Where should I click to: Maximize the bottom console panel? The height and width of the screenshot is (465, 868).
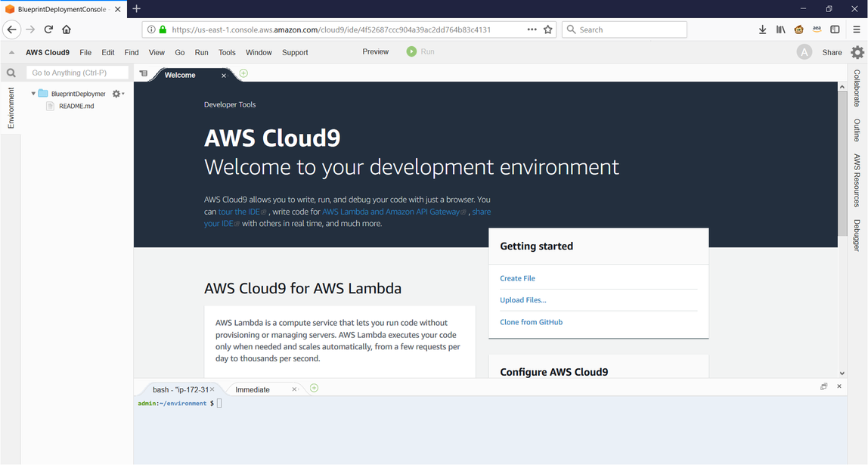[x=823, y=386]
